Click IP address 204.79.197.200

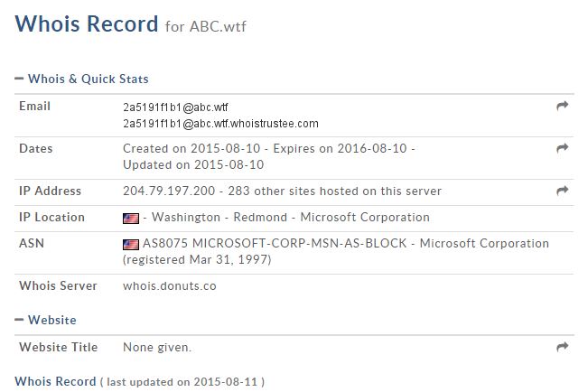point(166,191)
